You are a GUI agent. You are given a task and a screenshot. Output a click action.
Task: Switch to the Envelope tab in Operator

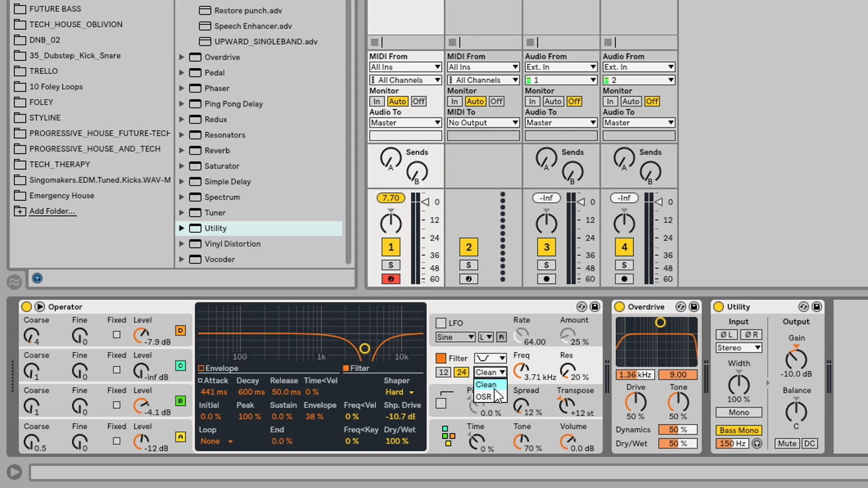219,368
